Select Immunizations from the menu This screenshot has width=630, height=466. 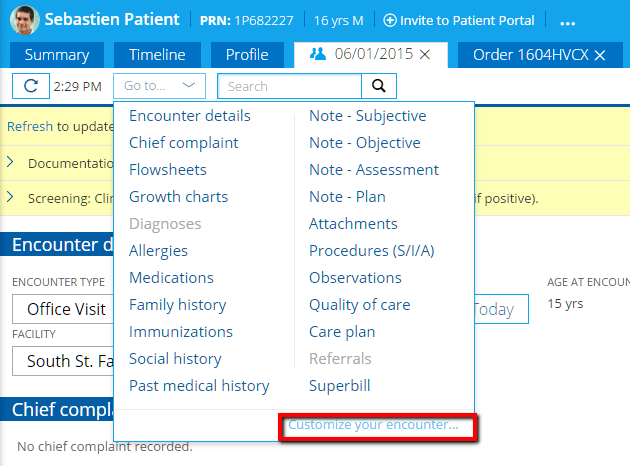coord(181,332)
